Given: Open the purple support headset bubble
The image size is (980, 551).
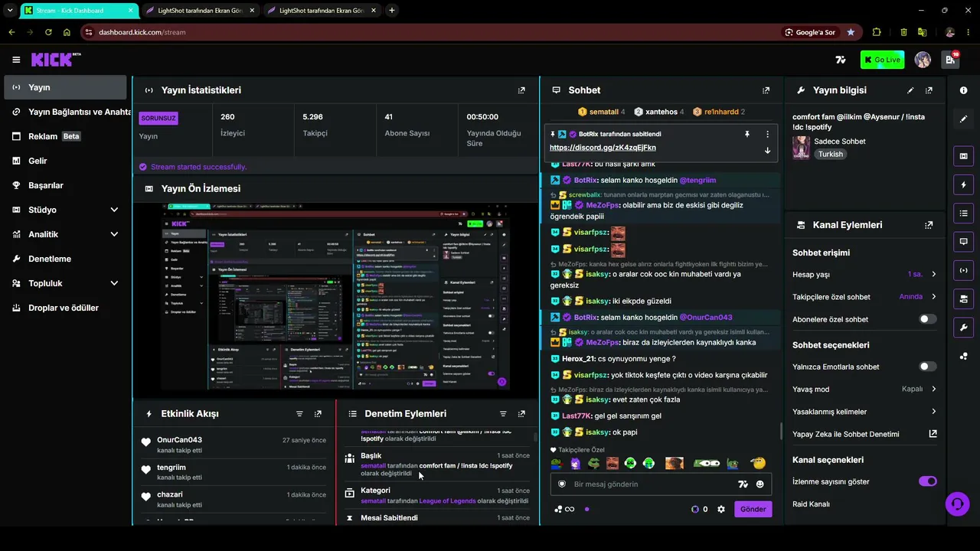Looking at the screenshot, I should [x=956, y=504].
